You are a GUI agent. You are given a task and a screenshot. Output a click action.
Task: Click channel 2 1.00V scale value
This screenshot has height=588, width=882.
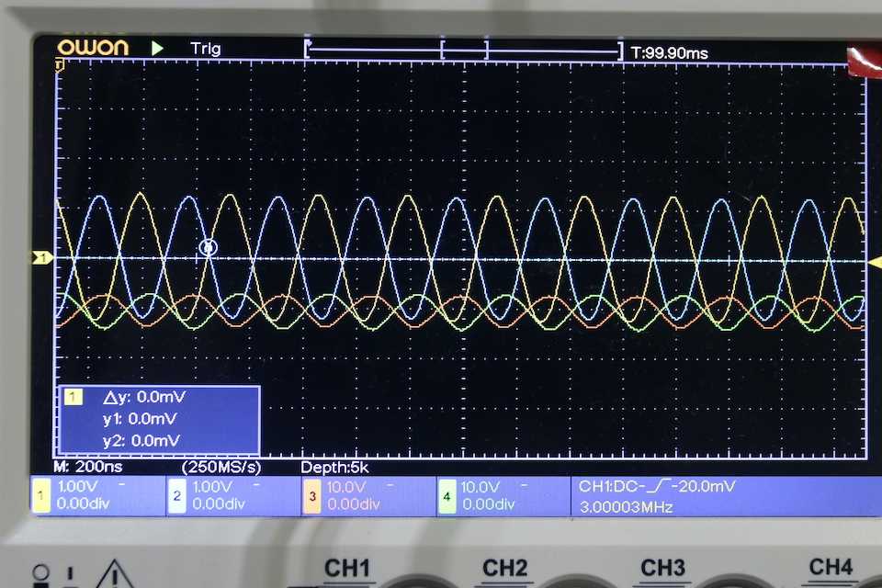tap(212, 487)
